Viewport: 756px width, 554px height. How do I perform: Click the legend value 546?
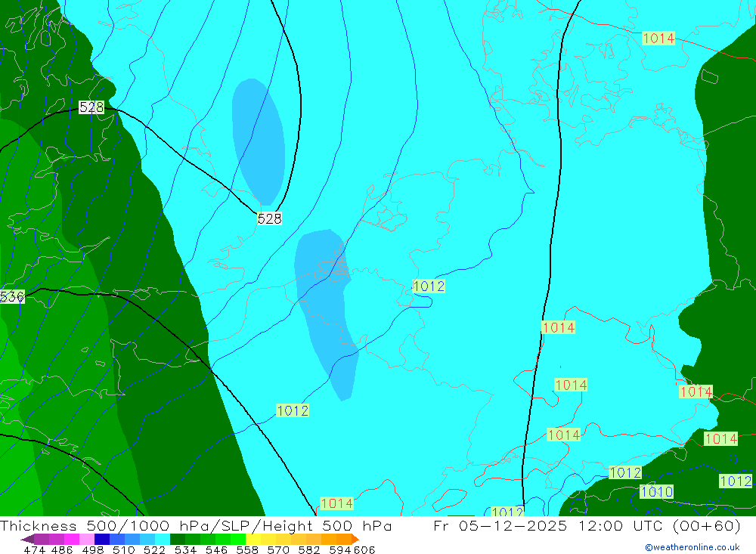click(216, 549)
